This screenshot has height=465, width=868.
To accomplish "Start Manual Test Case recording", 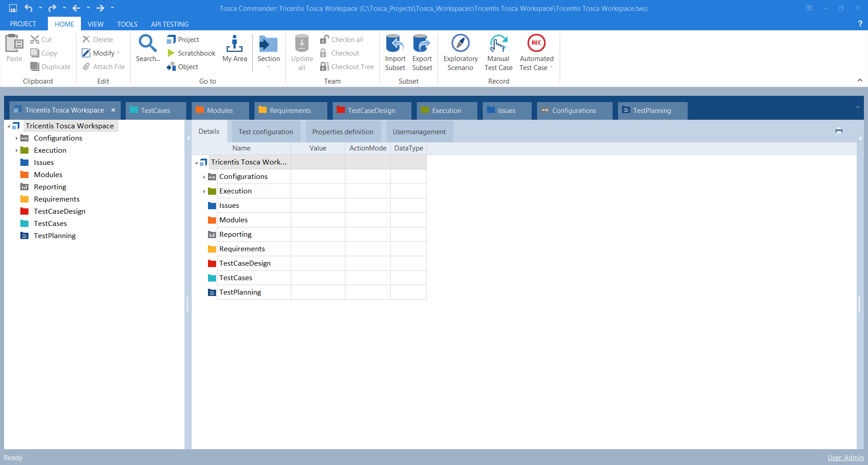I will coord(498,44).
